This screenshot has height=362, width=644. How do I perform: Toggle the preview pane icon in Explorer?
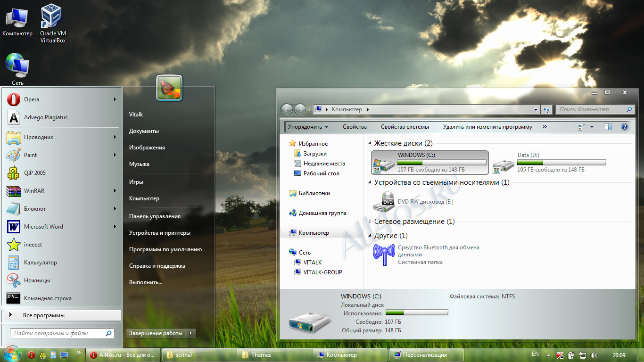tap(608, 127)
